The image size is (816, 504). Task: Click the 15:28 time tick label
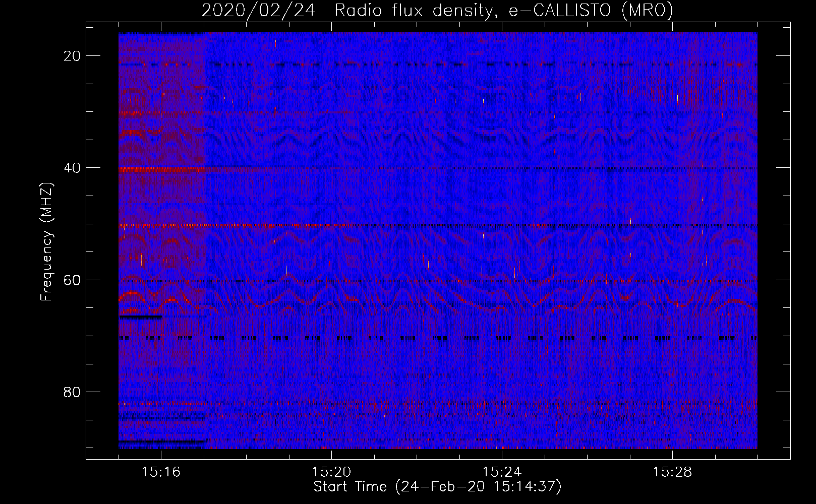(x=672, y=472)
